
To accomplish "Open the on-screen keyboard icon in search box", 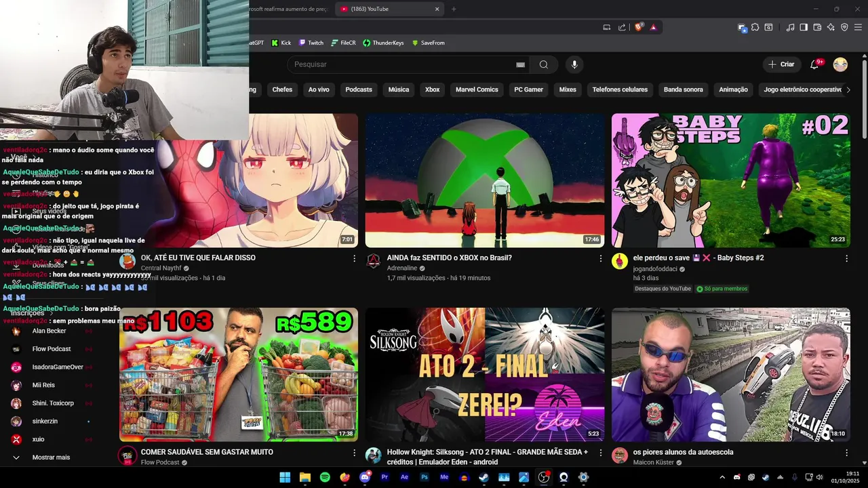I will point(520,64).
